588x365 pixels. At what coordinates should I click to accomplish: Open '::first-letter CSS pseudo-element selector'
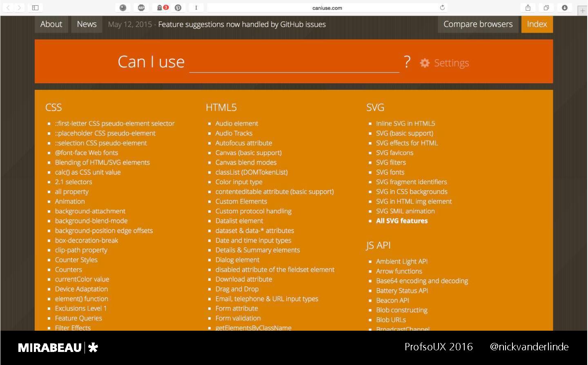point(115,123)
